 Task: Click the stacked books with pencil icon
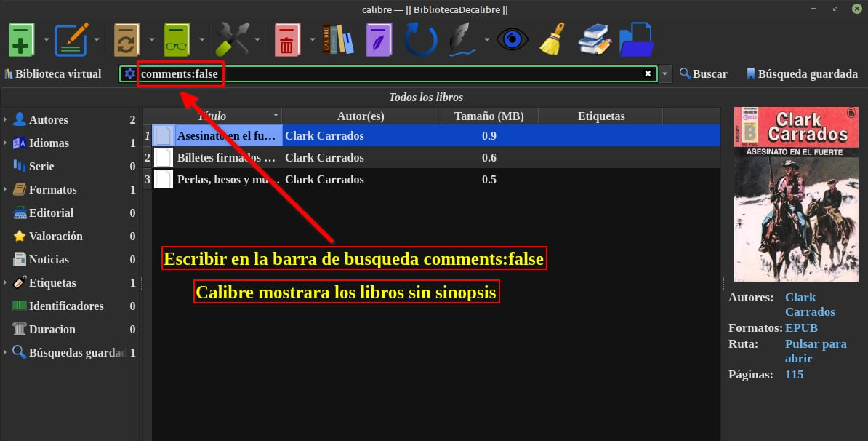[594, 39]
